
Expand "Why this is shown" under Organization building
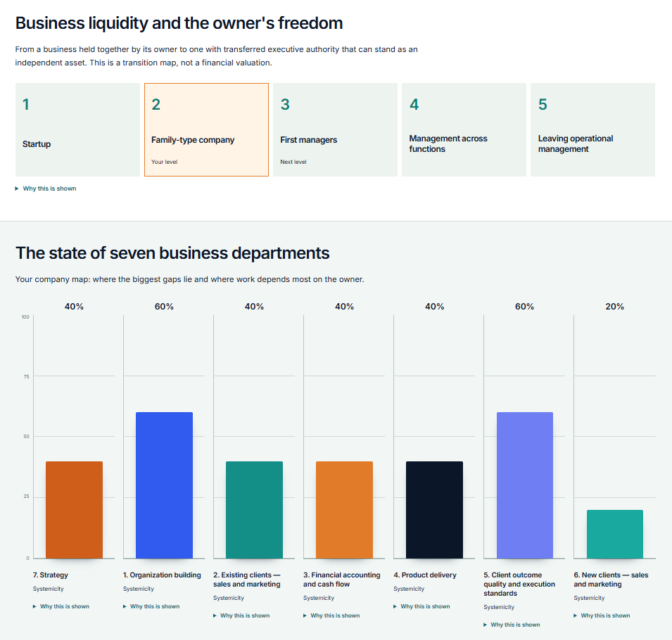point(151,606)
